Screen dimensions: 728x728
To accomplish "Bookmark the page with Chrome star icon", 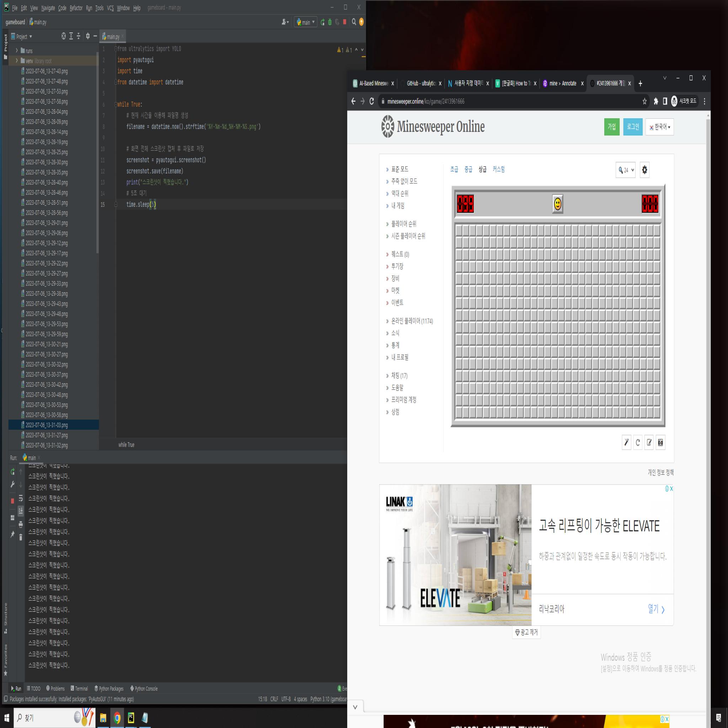I will (644, 101).
